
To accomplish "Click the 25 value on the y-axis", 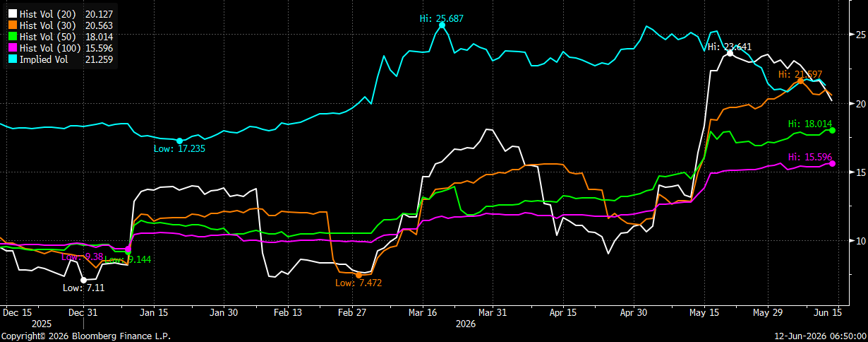I will [x=861, y=35].
